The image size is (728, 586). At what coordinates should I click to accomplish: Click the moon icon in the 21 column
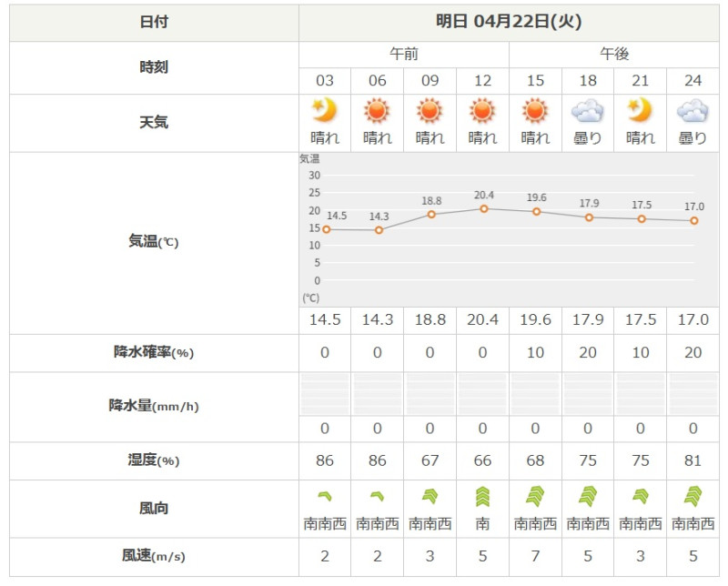point(641,111)
